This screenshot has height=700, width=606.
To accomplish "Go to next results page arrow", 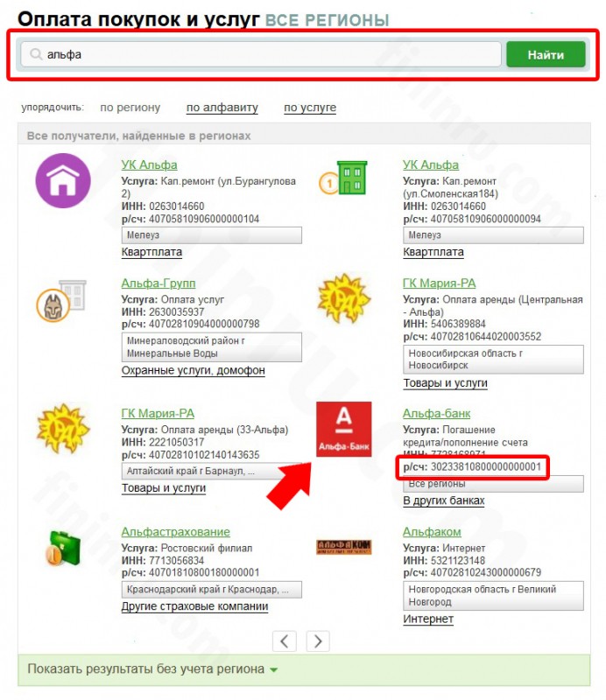I will pyautogui.click(x=318, y=641).
